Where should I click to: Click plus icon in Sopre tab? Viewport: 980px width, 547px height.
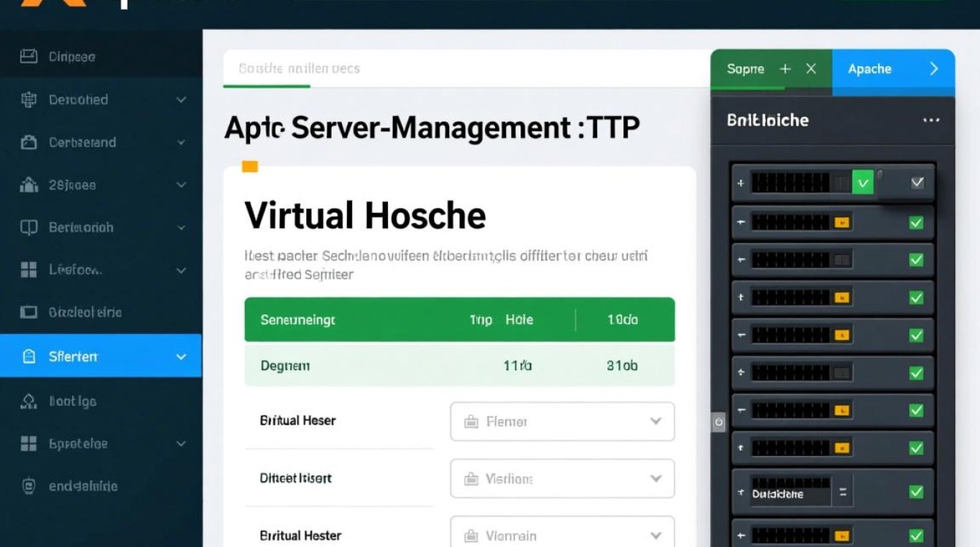[785, 69]
